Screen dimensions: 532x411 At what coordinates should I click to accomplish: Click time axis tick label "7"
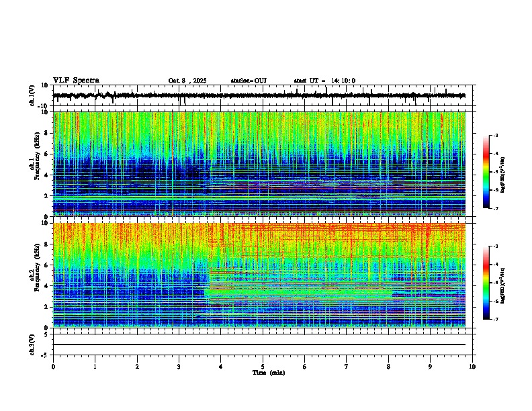tap(347, 367)
